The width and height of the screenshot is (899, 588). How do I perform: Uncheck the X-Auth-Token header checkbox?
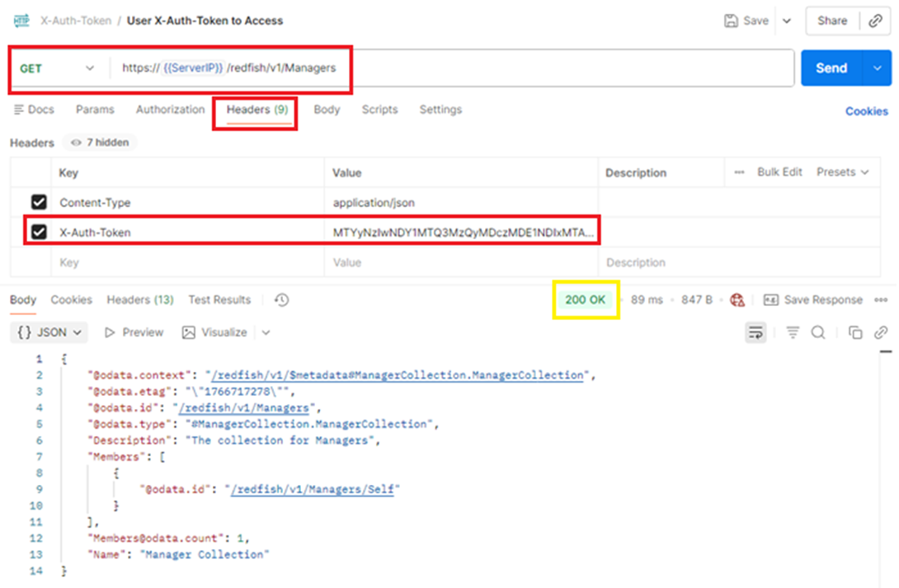click(x=39, y=233)
